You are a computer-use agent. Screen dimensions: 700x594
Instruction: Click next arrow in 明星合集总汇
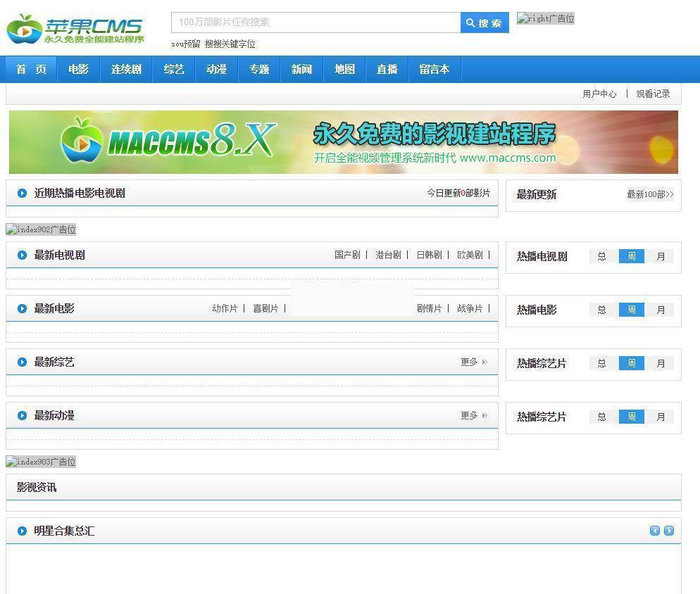[669, 531]
